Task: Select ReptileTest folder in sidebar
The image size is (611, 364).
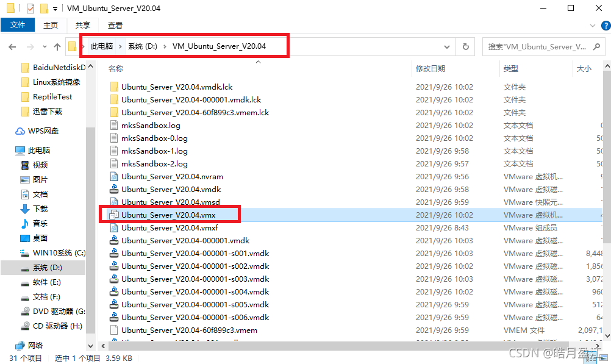Action: [x=46, y=97]
